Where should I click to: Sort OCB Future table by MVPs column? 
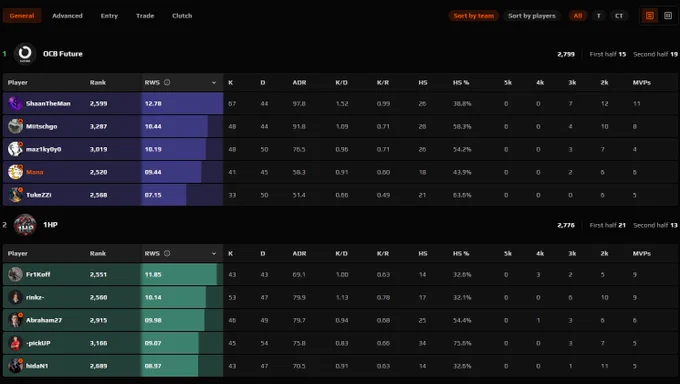pos(641,82)
